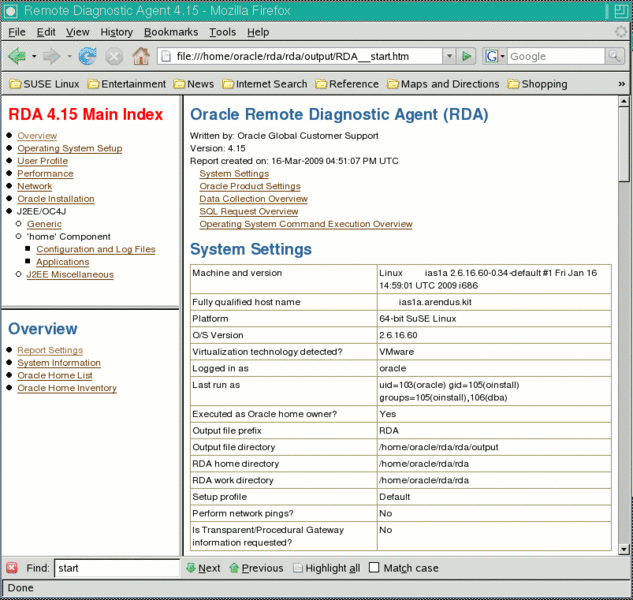Image resolution: width=633 pixels, height=600 pixels.
Task: Click the vertical scrollbar thumb
Action: click(623, 144)
